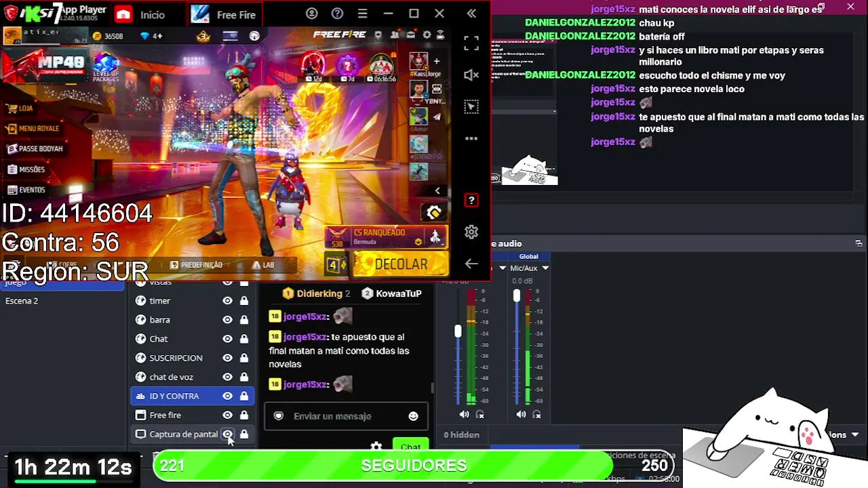The width and height of the screenshot is (868, 488).
Task: Add a friend with the plus icon
Action: tap(437, 62)
